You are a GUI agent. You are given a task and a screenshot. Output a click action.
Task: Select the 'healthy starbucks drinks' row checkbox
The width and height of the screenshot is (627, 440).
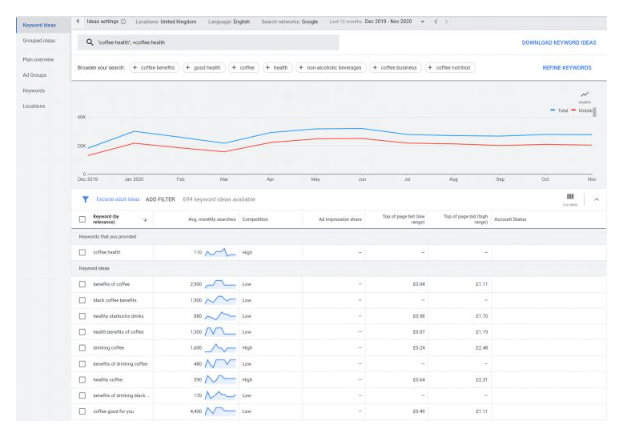click(x=82, y=316)
